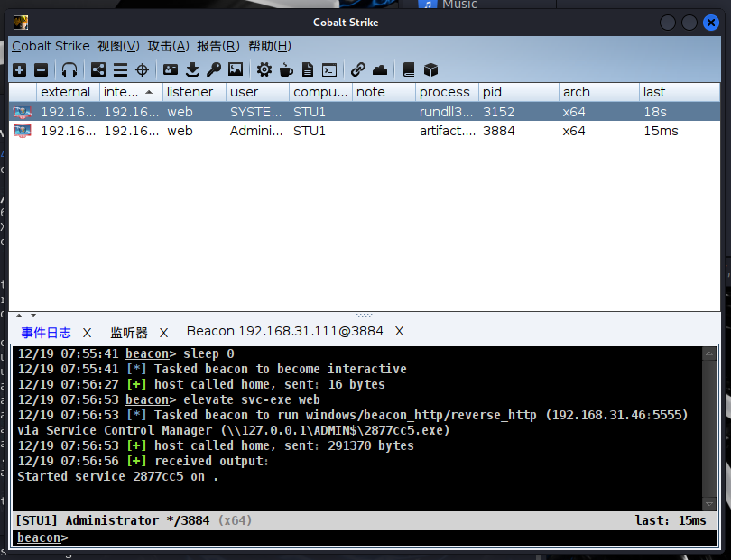The width and height of the screenshot is (731, 560).
Task: Click the new connection plus icon
Action: click(x=20, y=70)
